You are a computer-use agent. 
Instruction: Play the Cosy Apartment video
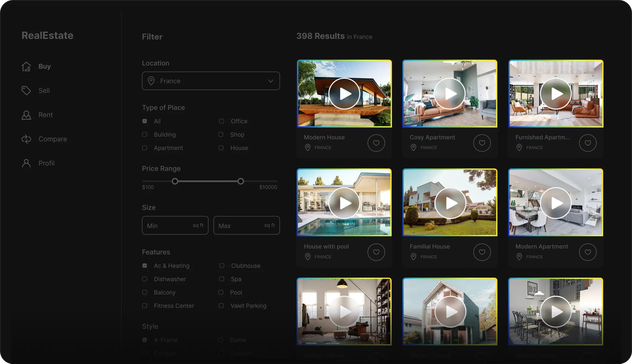click(x=450, y=94)
